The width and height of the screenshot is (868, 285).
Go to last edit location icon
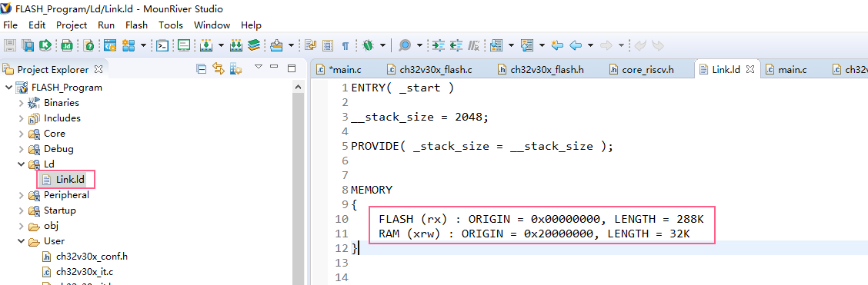(557, 45)
